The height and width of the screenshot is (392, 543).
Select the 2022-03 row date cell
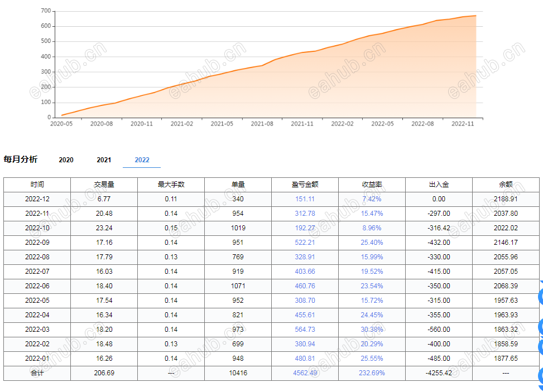[37, 330]
